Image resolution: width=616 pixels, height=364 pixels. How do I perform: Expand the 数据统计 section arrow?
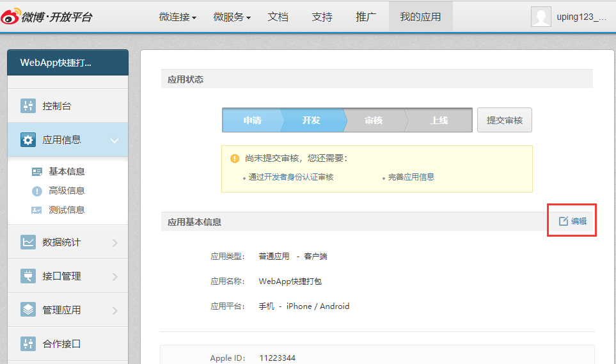[115, 242]
